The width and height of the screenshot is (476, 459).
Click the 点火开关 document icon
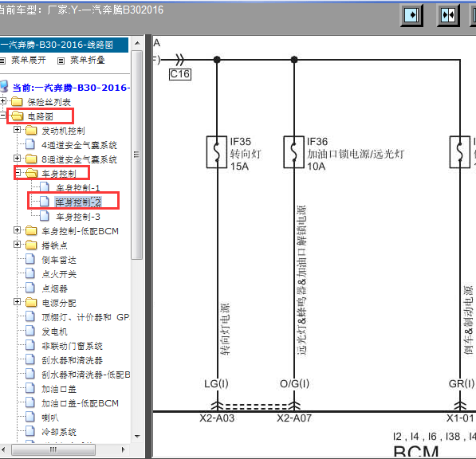coord(30,273)
